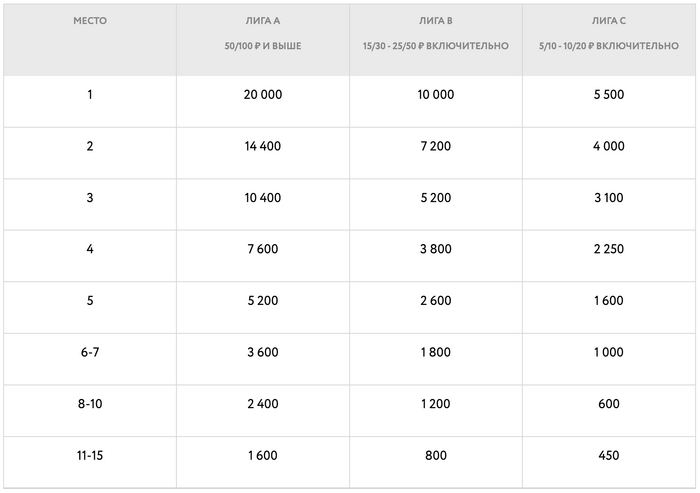The width and height of the screenshot is (700, 493).
Task: Click the 14 400 cell
Action: 262,146
